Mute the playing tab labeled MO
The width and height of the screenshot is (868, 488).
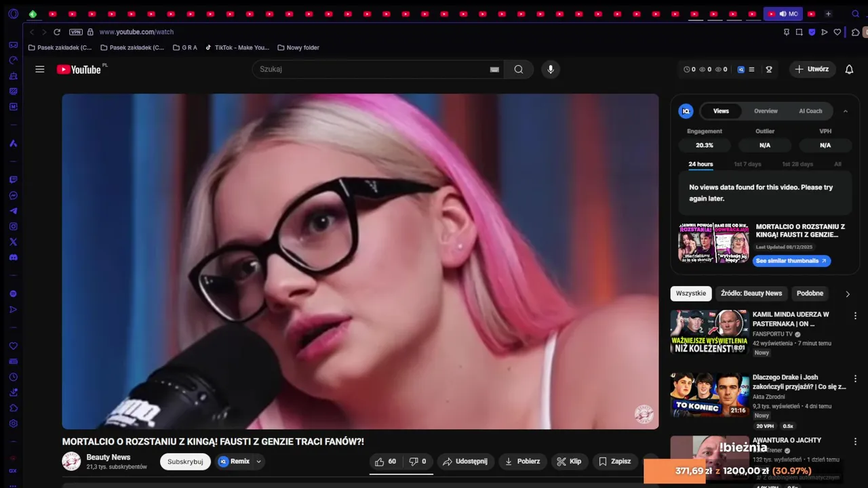[783, 14]
